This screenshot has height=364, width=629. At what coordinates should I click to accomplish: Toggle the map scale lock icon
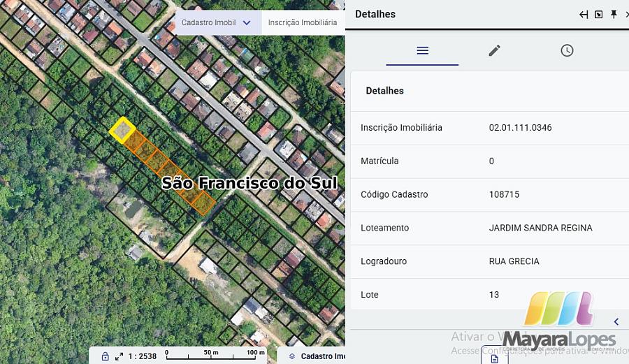tap(105, 356)
